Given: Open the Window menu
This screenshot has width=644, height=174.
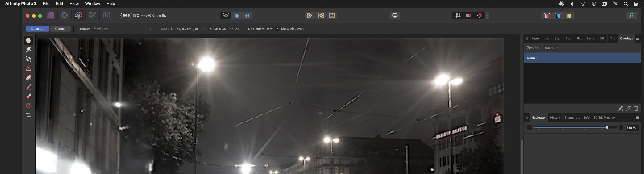Looking at the screenshot, I should click(93, 4).
